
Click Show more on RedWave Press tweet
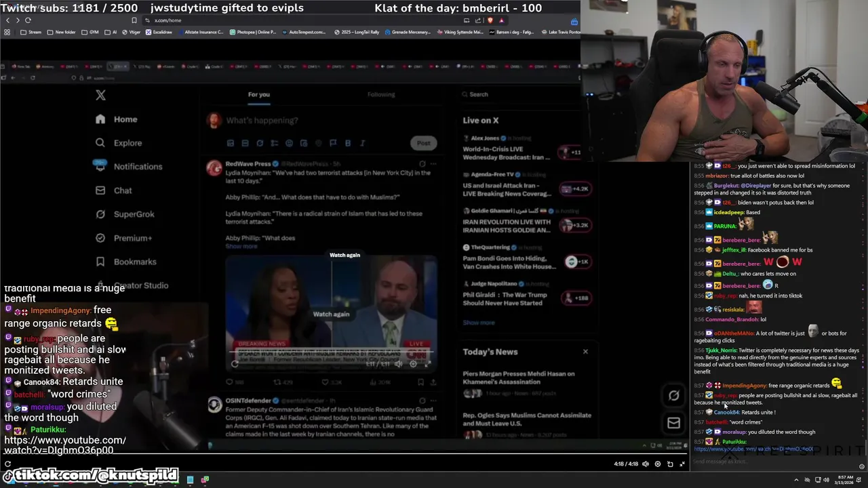pos(241,246)
